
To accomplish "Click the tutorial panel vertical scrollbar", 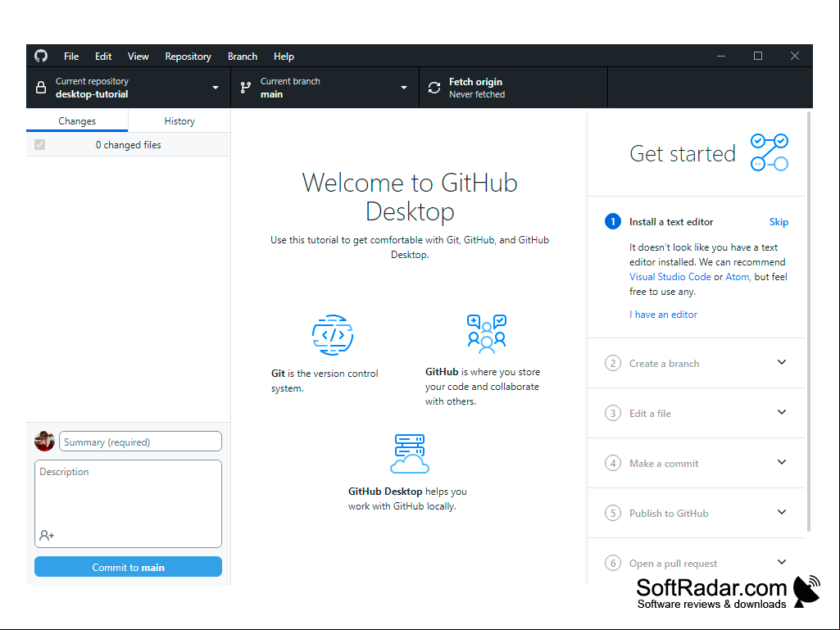I will (x=809, y=321).
